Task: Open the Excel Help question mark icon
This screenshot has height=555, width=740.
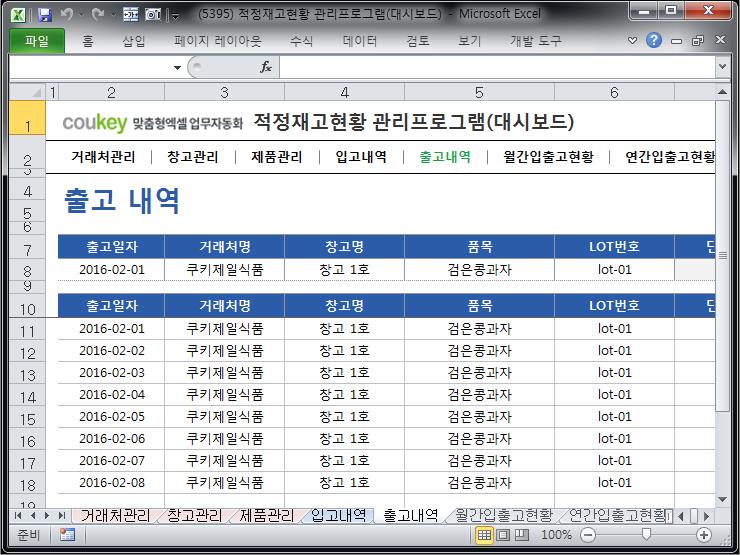Action: click(654, 41)
